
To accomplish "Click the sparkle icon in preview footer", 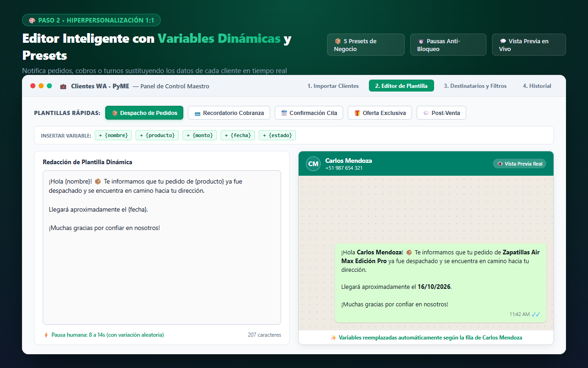I will (x=334, y=338).
